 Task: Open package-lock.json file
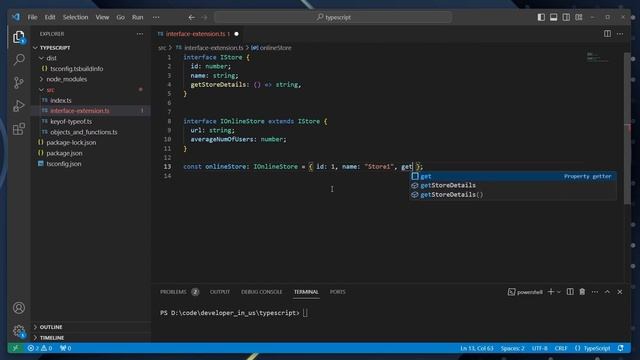[71, 142]
